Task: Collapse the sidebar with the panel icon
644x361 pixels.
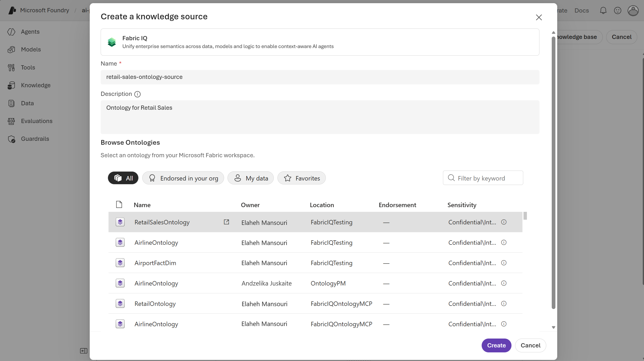Action: coord(84,351)
